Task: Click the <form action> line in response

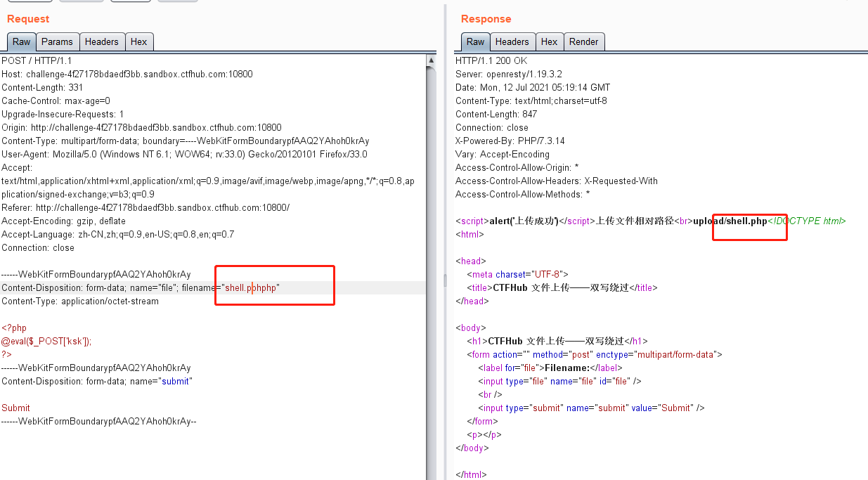Action: point(595,354)
